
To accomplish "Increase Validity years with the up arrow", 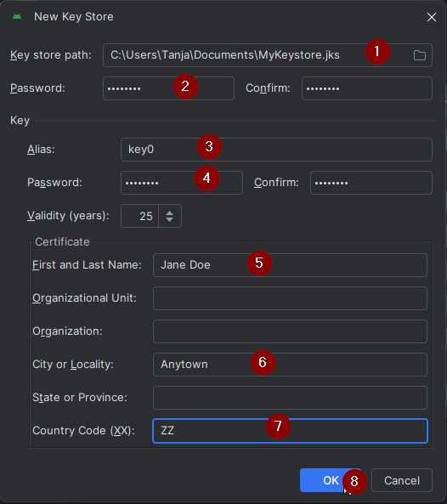I will click(x=170, y=212).
